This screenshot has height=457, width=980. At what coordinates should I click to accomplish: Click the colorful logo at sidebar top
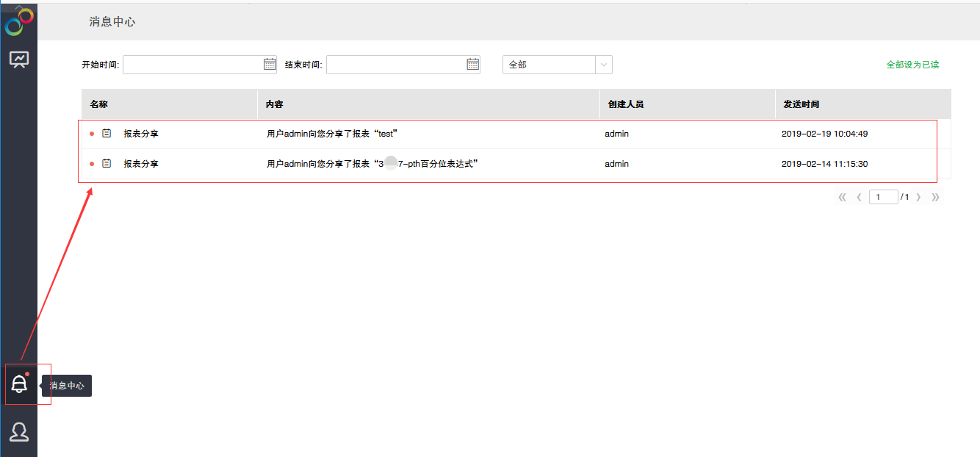coord(16,21)
